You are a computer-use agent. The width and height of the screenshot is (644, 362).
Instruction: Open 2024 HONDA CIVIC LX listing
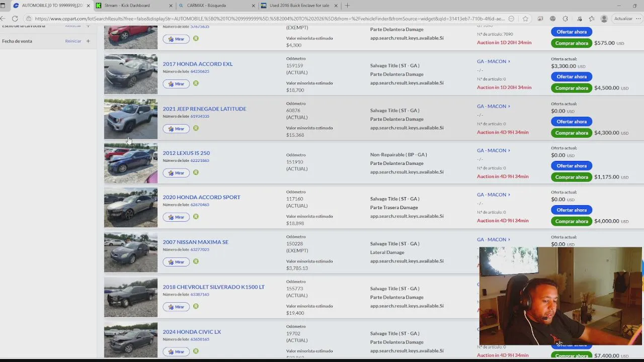tap(192, 332)
